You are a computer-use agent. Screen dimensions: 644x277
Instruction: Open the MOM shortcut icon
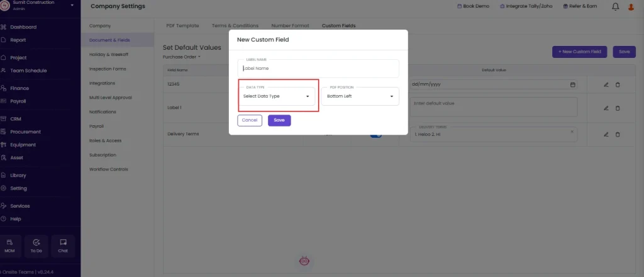10,246
